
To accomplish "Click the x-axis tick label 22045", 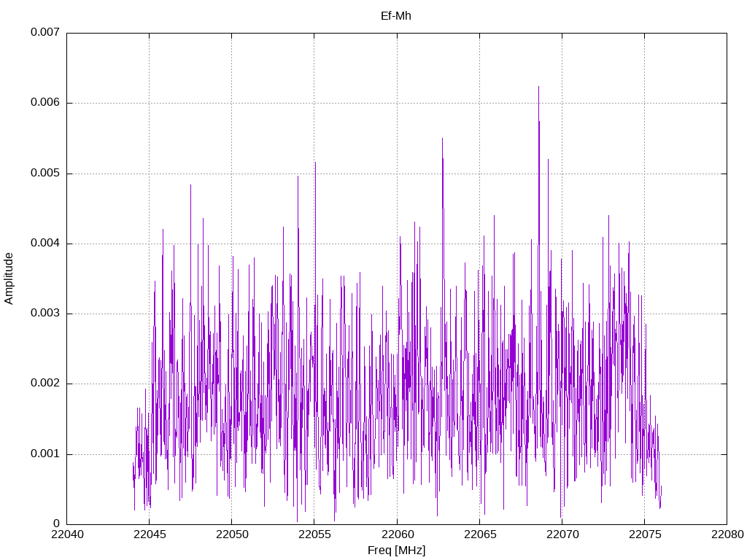I will 150,534.
